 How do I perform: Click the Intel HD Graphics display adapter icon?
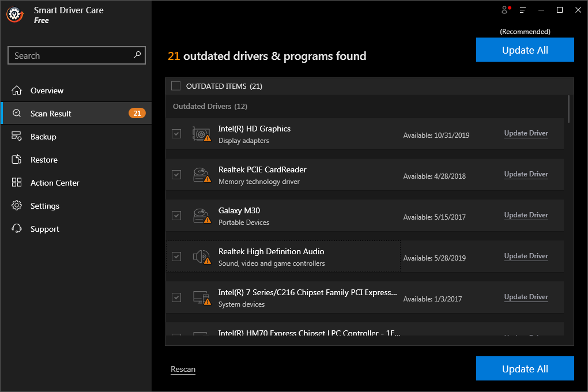pos(201,134)
